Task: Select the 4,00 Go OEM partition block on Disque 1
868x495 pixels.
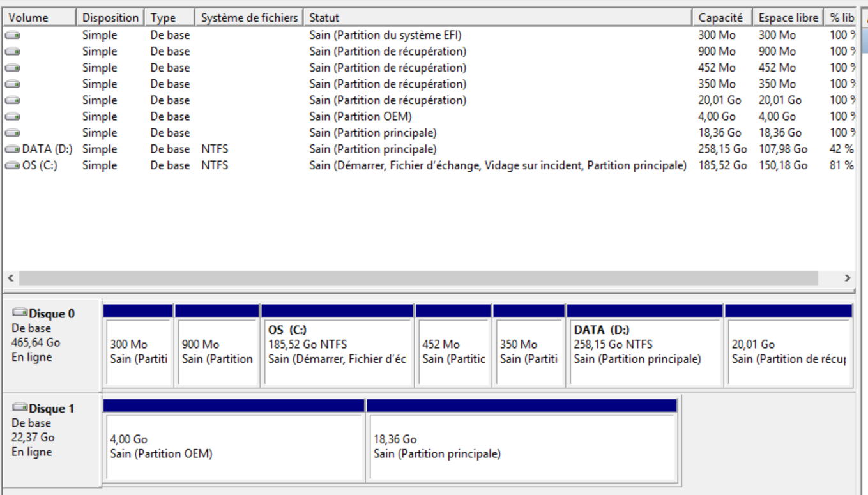Action: click(x=234, y=447)
